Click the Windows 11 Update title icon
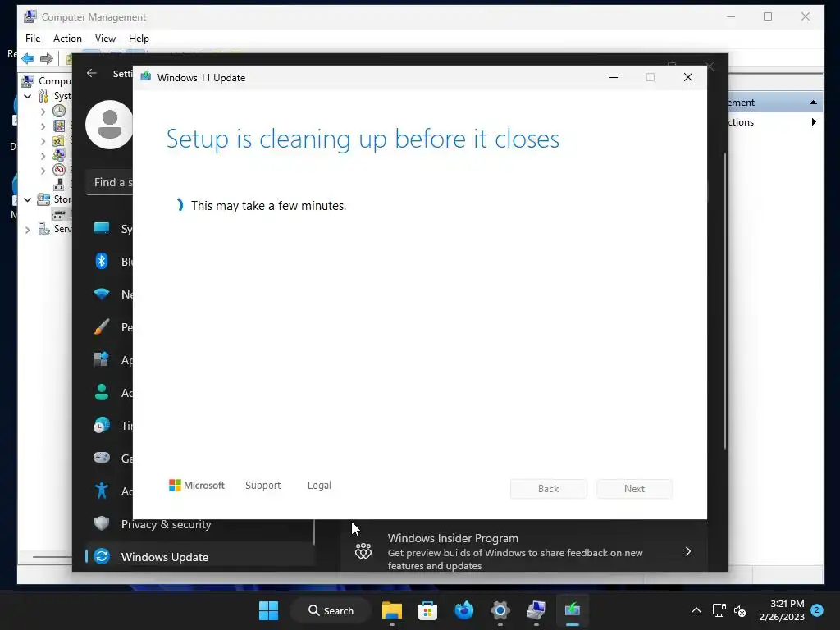Viewport: 840px width, 630px height. [146, 77]
